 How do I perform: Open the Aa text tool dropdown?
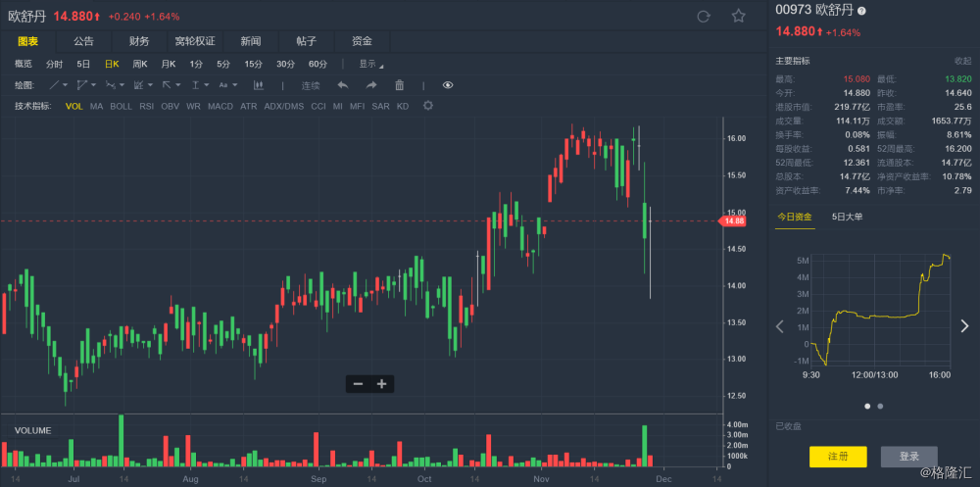coord(228,85)
